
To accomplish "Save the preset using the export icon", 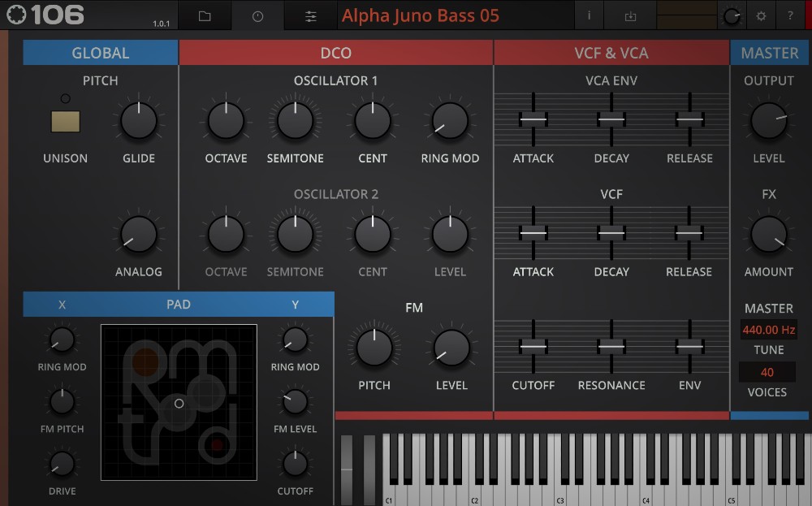I will pyautogui.click(x=630, y=15).
